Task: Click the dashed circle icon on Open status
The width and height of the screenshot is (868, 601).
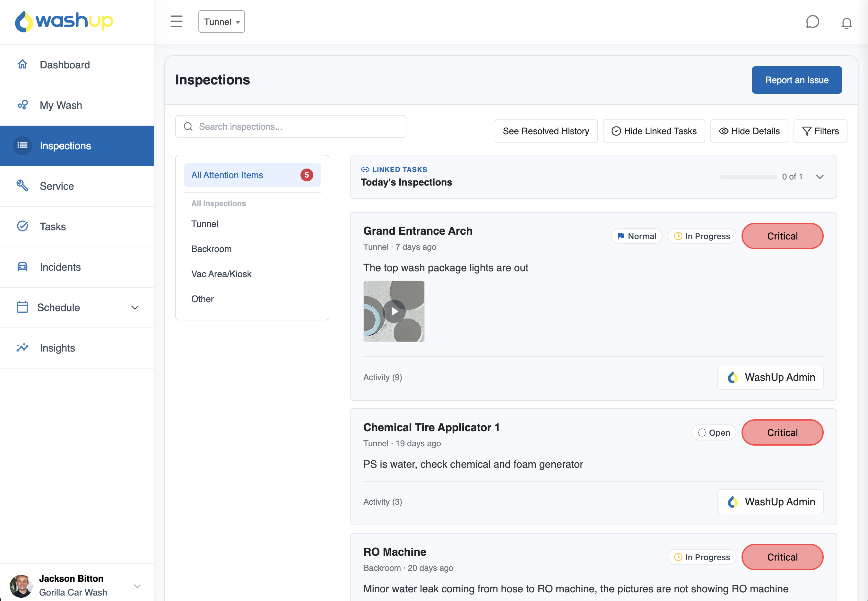Action: [x=702, y=433]
